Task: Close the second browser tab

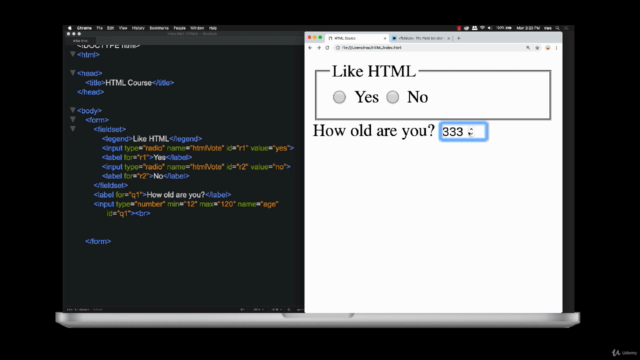Action: point(448,38)
